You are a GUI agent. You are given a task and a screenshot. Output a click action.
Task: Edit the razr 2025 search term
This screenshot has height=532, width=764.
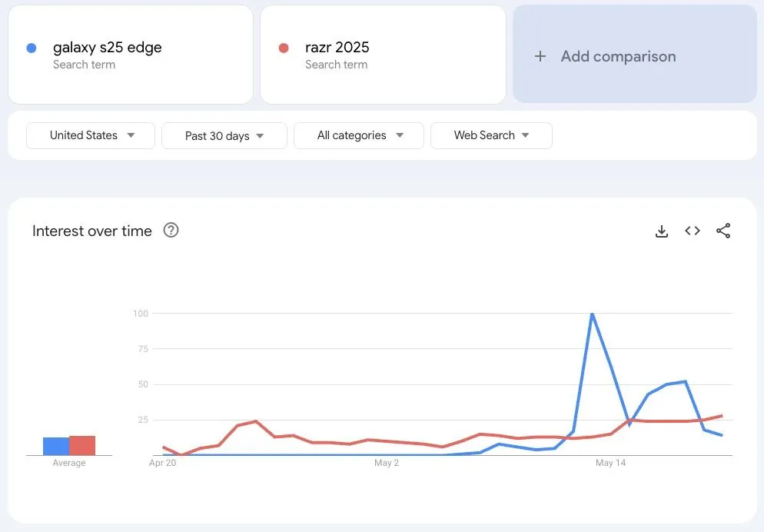[x=337, y=48]
